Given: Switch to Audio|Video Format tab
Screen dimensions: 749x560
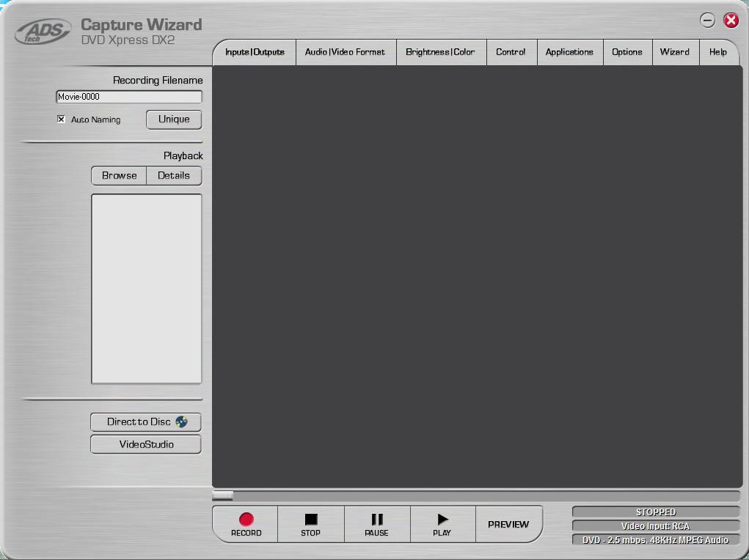Looking at the screenshot, I should coord(345,52).
